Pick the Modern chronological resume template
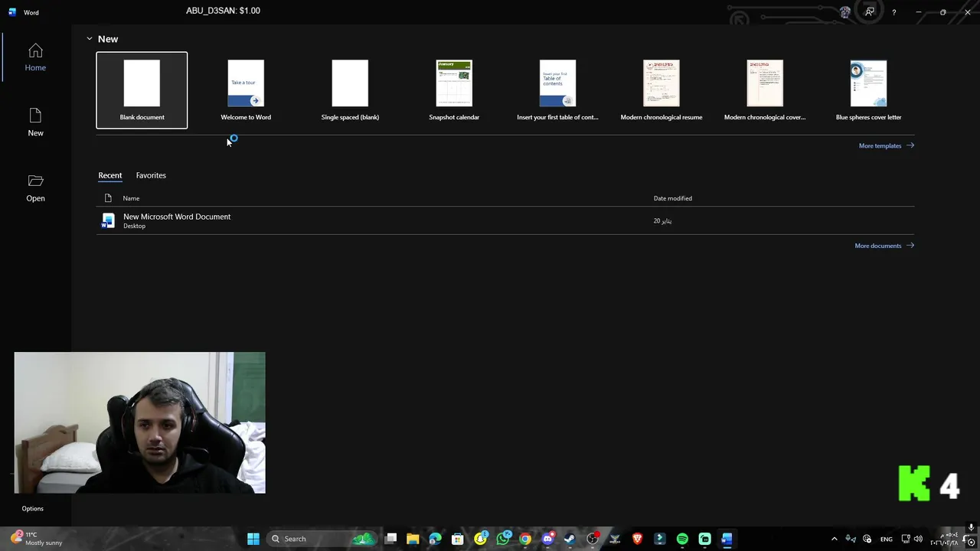The image size is (980, 551). tap(661, 90)
